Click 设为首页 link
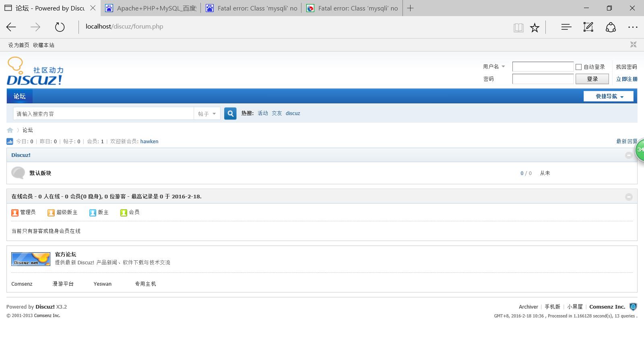The image size is (644, 342). [x=19, y=45]
